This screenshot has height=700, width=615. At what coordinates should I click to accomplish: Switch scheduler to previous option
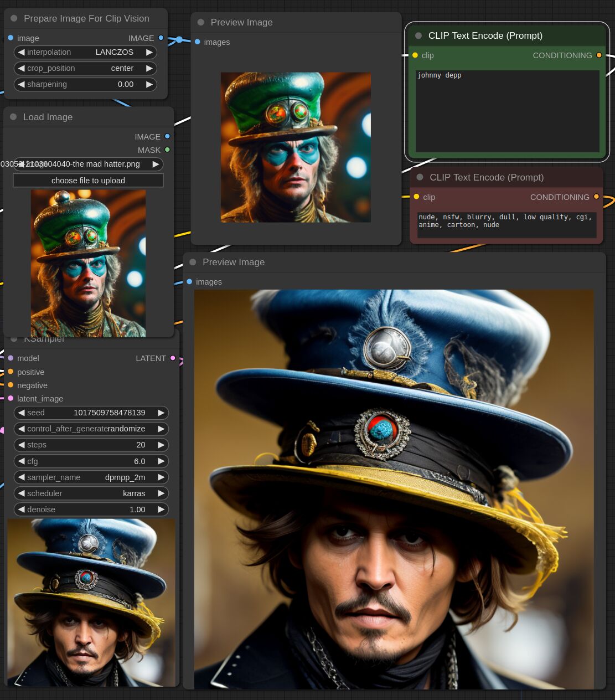pyautogui.click(x=21, y=493)
